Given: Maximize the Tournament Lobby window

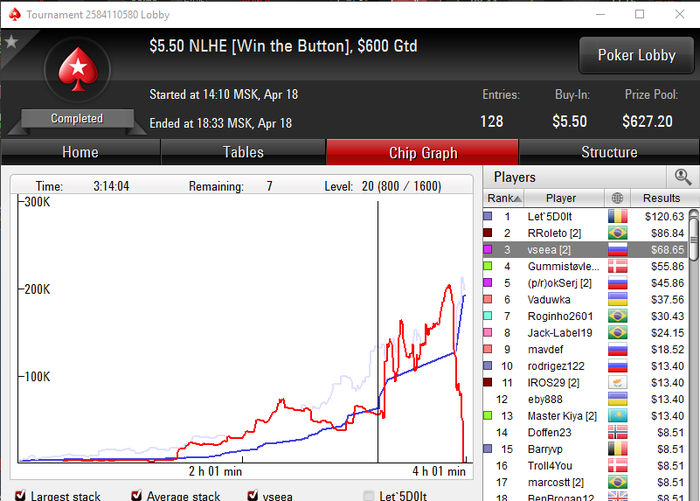Looking at the screenshot, I should [x=639, y=14].
